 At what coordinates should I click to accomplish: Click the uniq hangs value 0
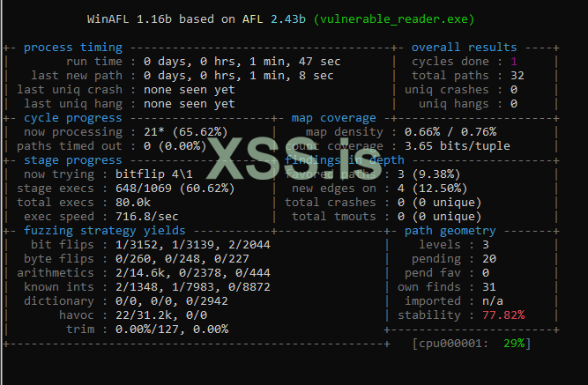tap(514, 104)
